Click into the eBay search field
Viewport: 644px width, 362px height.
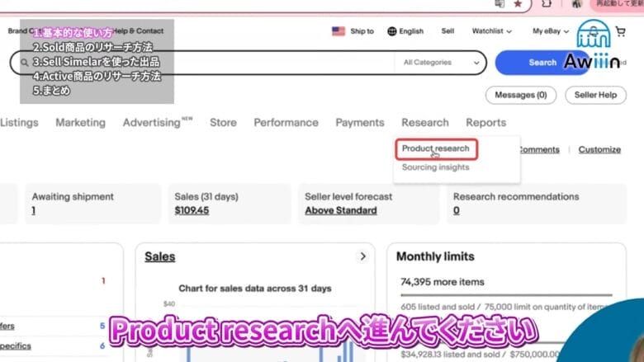tap(246, 63)
